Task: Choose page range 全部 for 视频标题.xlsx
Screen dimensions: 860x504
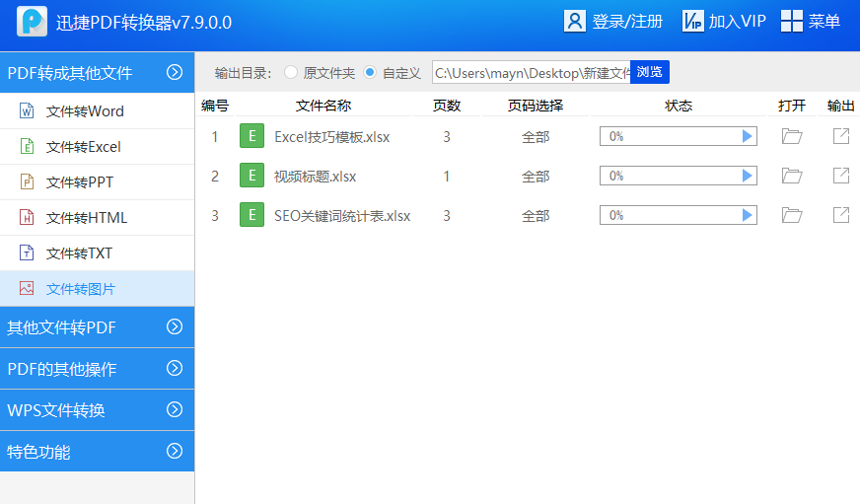Action: pyautogui.click(x=536, y=176)
